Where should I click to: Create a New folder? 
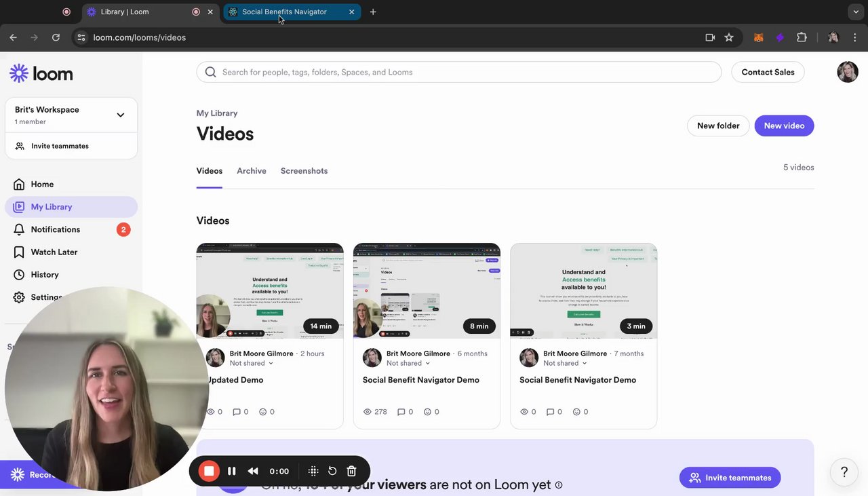[x=718, y=126]
